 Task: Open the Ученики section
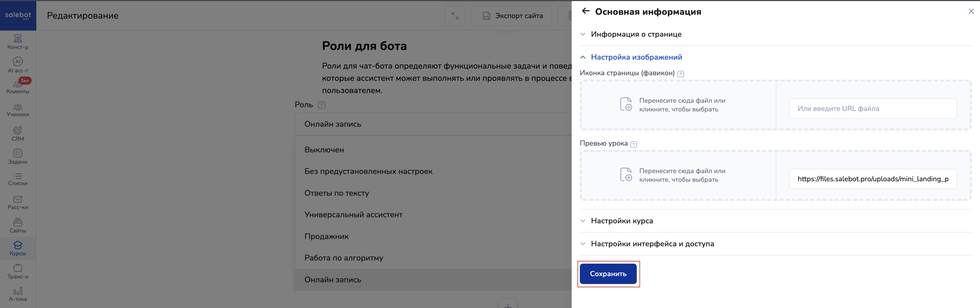point(18,110)
